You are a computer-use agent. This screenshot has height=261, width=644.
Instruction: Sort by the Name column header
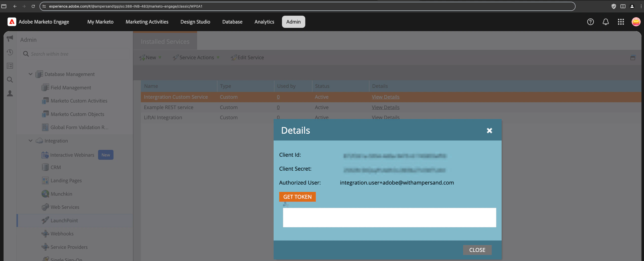(x=179, y=86)
